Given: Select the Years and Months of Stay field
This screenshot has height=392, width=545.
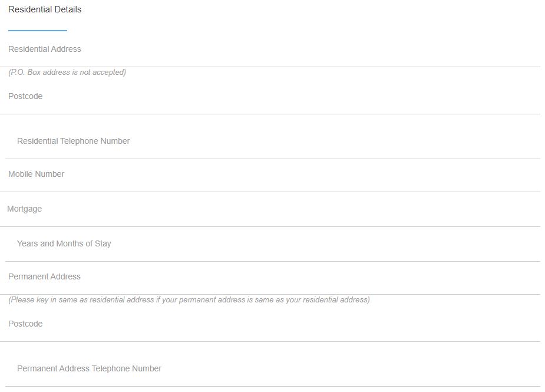Looking at the screenshot, I should click(271, 244).
